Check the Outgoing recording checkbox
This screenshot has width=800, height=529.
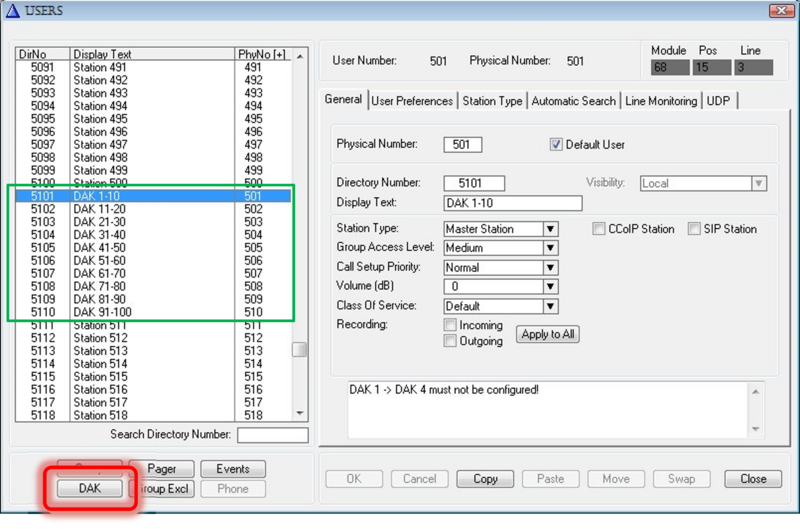coord(449,341)
